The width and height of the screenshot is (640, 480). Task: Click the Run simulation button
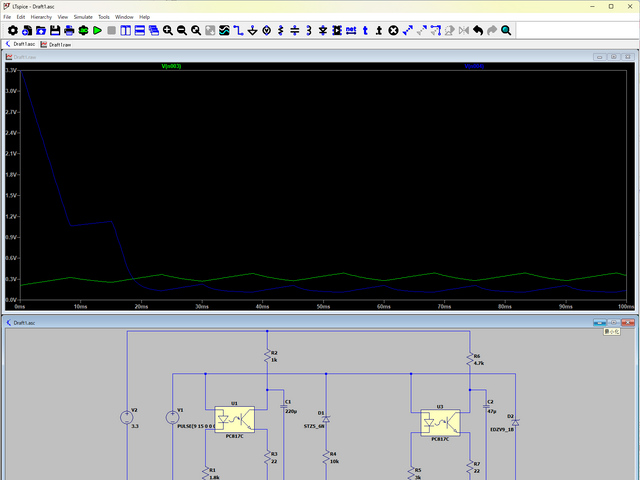point(97,31)
